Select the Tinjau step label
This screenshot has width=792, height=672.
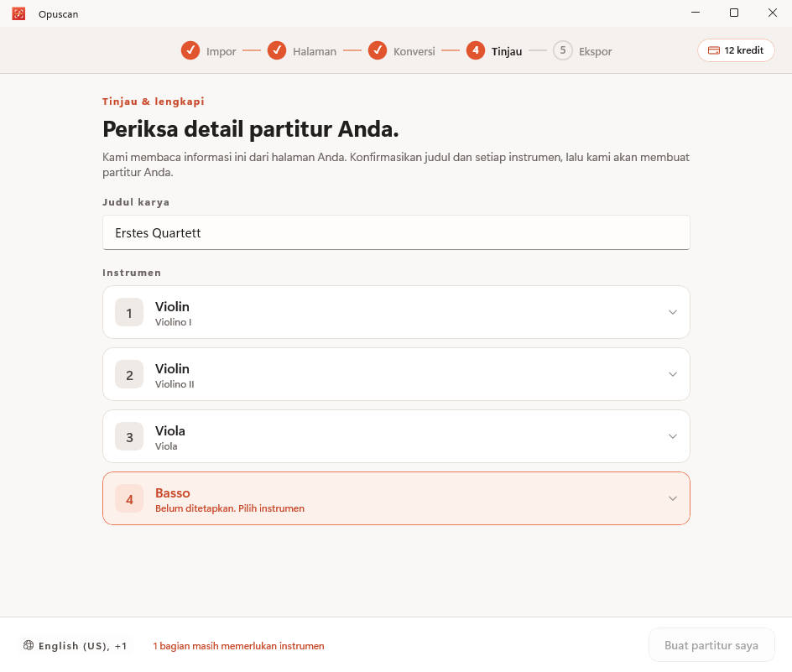507,51
